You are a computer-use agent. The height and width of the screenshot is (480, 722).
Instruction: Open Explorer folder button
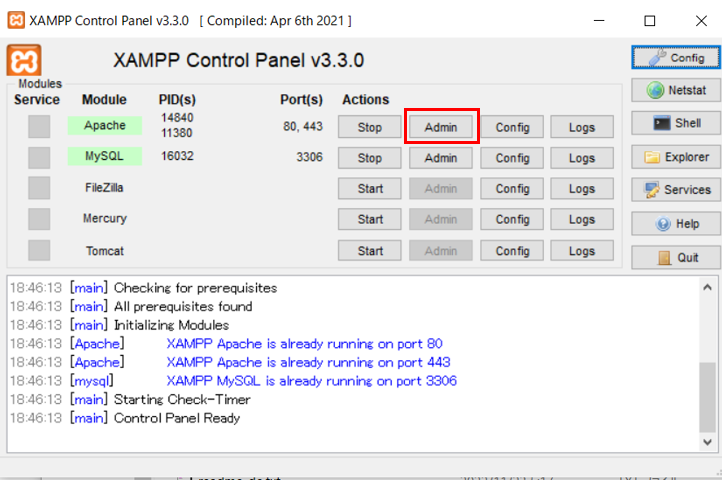pos(676,157)
